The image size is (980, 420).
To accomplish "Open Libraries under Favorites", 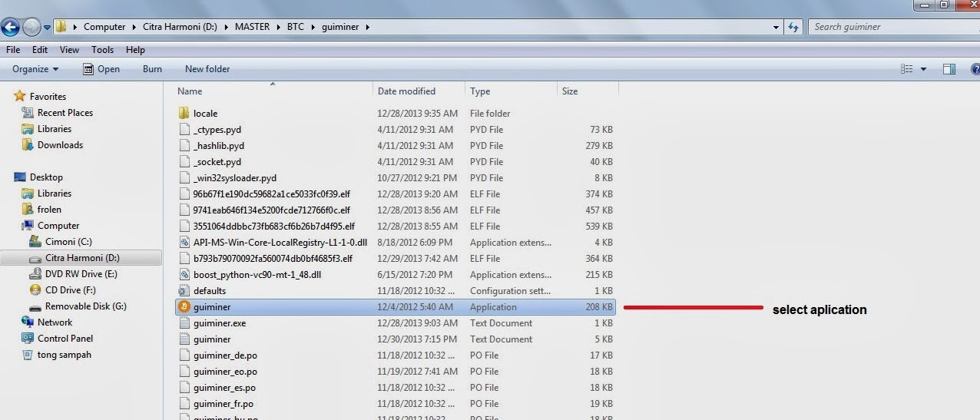I will point(55,129).
